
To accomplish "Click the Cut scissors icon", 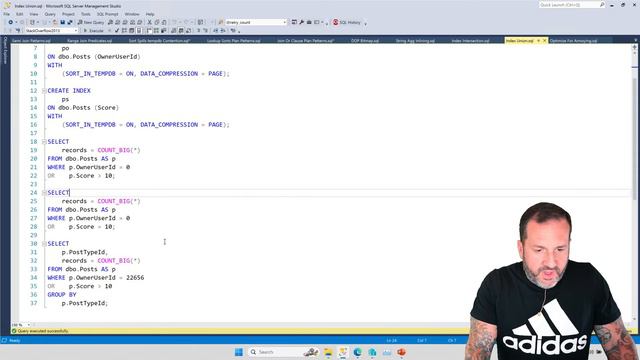I will tap(149, 22).
